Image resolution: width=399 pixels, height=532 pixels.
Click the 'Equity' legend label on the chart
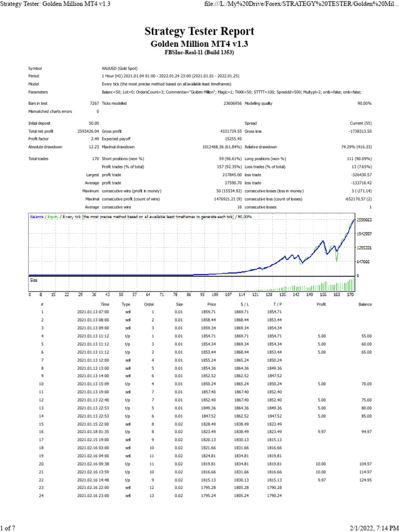coord(53,217)
